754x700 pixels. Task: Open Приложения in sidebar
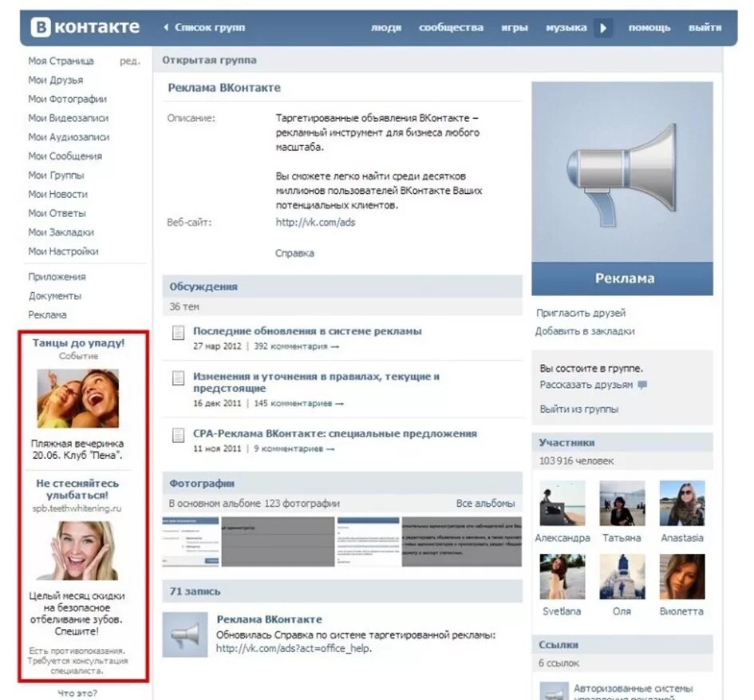(57, 277)
